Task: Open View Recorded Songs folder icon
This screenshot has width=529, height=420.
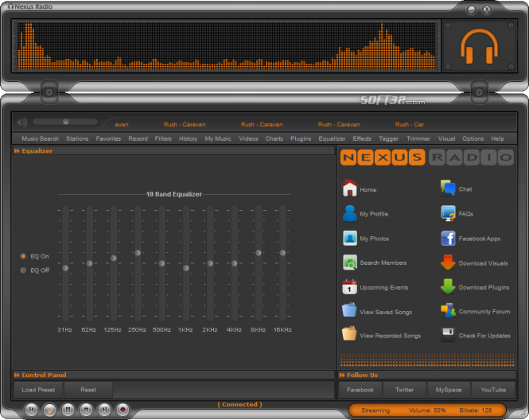Action: 349,335
